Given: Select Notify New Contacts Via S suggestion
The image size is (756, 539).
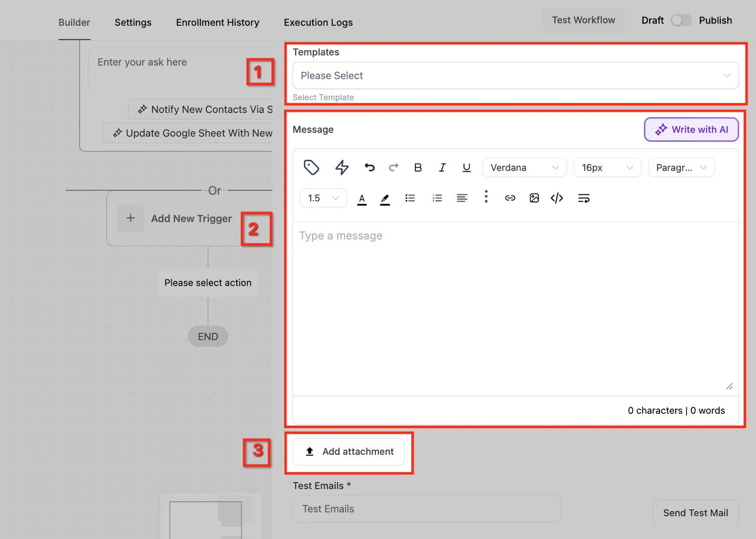Looking at the screenshot, I should [201, 109].
